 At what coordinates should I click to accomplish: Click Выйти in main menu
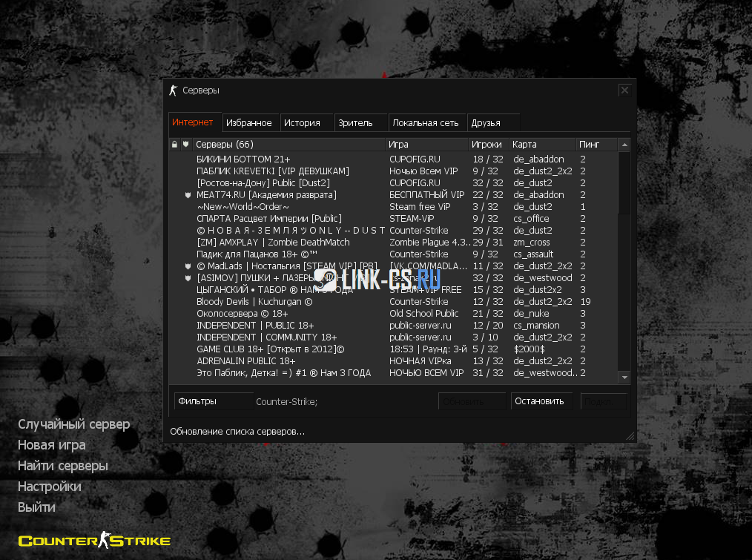click(36, 507)
